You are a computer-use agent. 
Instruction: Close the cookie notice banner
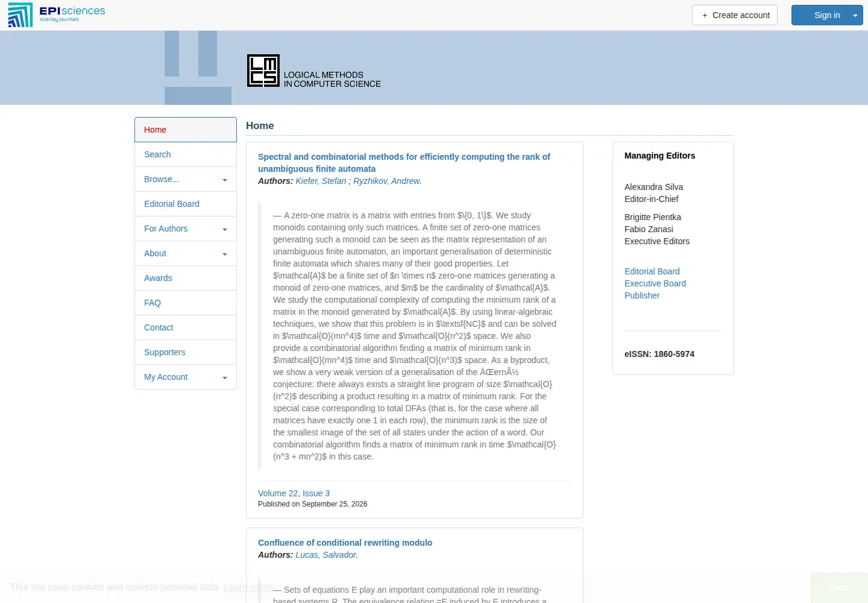coord(839,588)
